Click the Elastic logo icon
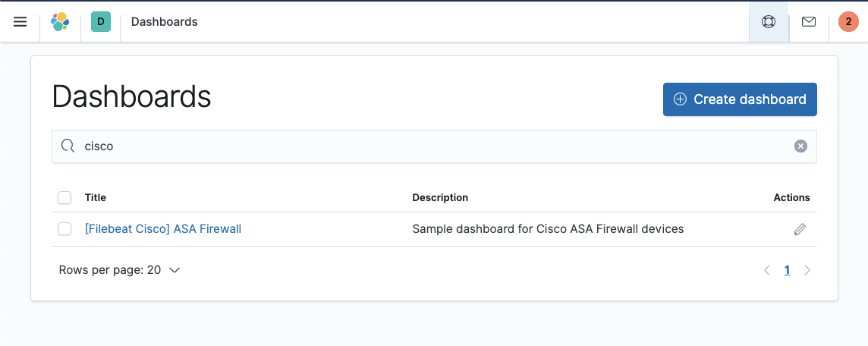Image resolution: width=868 pixels, height=346 pixels. point(60,22)
